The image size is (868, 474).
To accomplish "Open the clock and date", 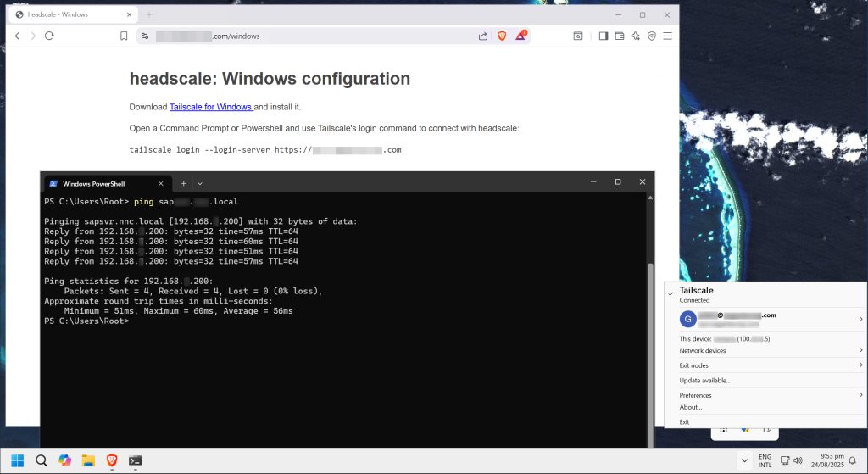I will click(x=827, y=460).
